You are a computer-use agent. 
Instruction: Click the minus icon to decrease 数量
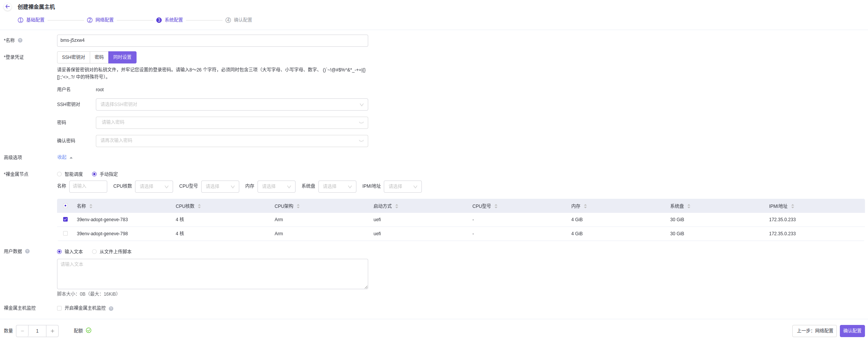pos(22,331)
